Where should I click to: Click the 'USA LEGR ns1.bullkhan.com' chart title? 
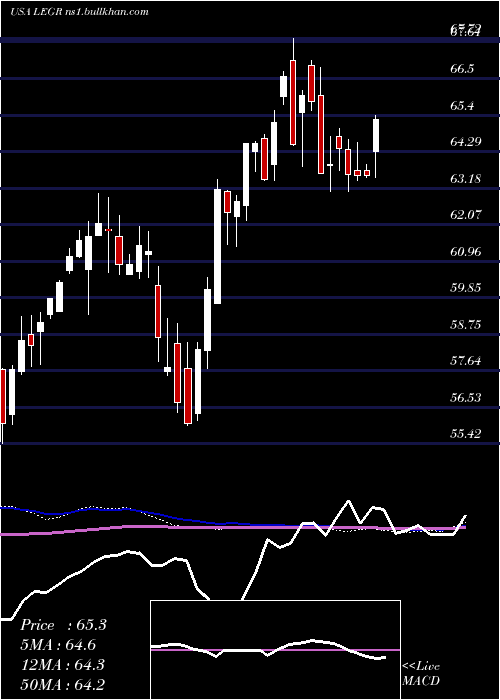coord(79,12)
